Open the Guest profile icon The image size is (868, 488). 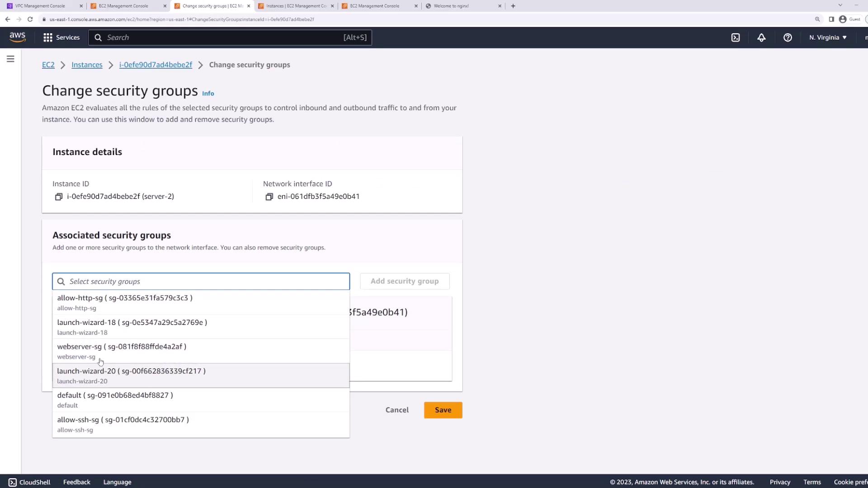843,19
